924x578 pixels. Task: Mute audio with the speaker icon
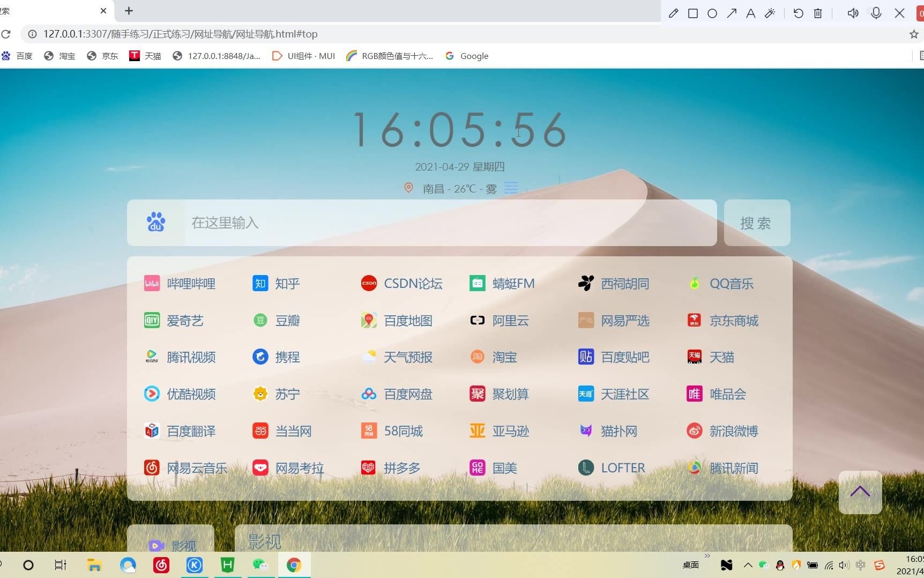[853, 13]
